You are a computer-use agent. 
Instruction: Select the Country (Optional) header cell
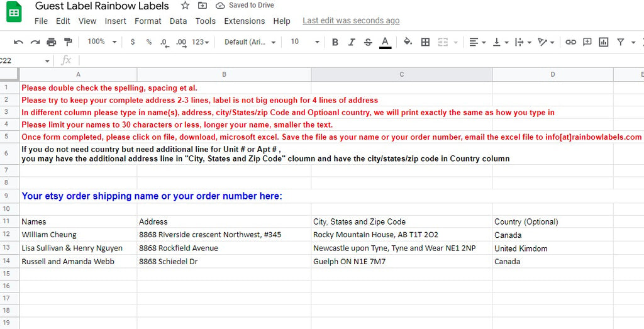[553, 222]
